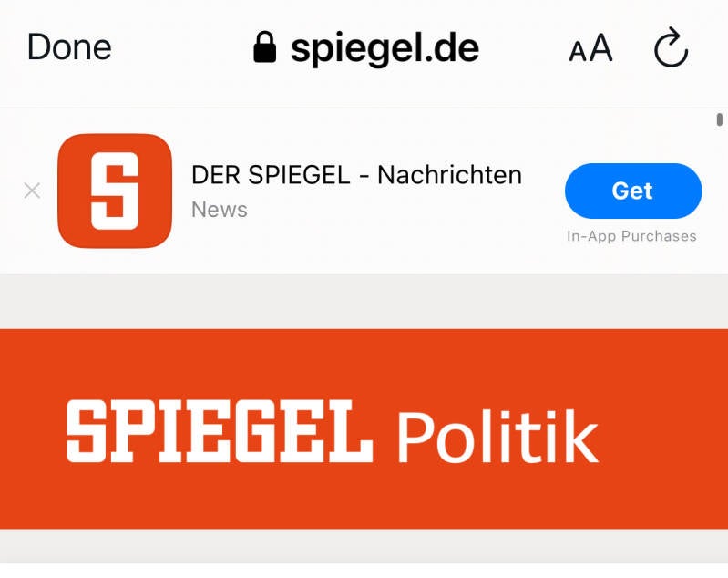Click the empty orange header right of Politik
Viewport: 728px width, 578px height.
[665, 428]
